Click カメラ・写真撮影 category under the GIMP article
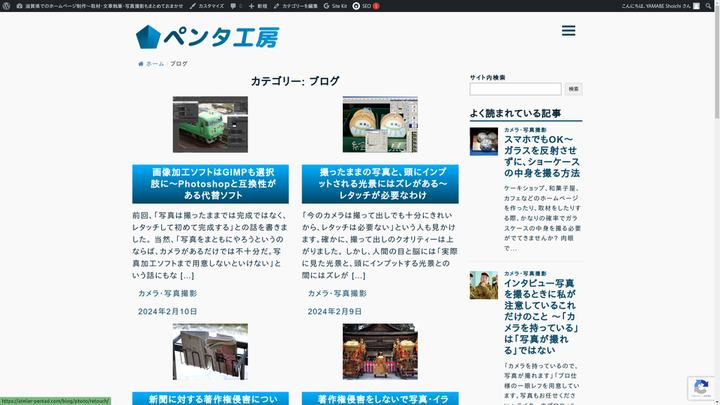Screen dimensions: 720x405 [x=168, y=293]
